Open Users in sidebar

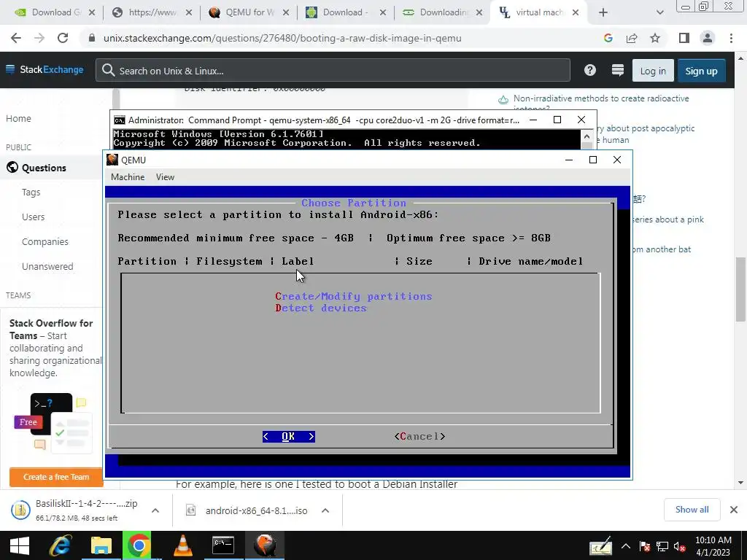[x=34, y=217]
